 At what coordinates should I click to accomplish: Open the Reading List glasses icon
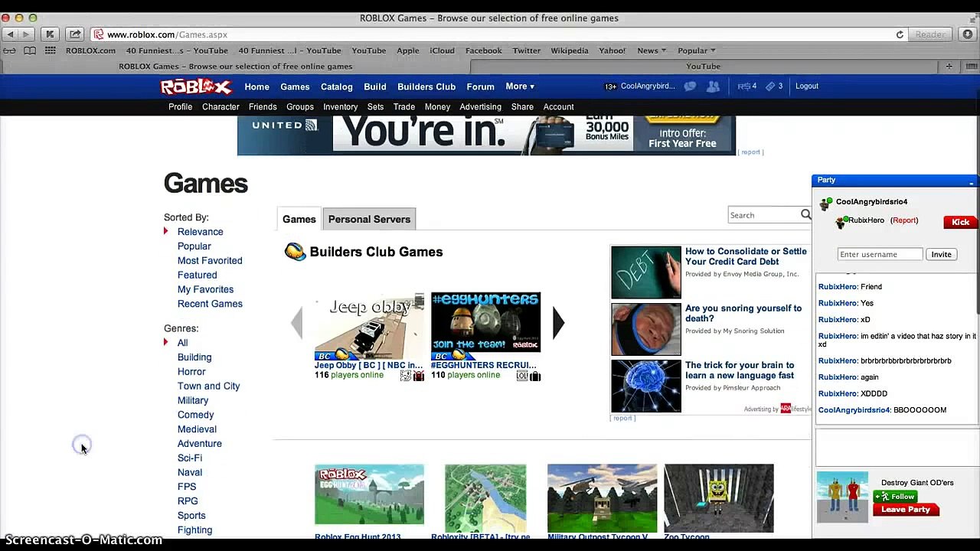click(x=9, y=51)
